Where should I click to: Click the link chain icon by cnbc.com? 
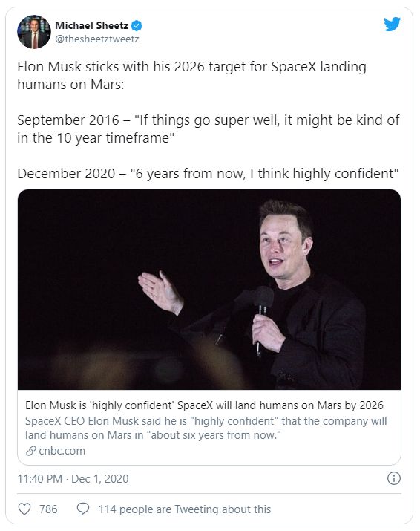pyautogui.click(x=31, y=451)
